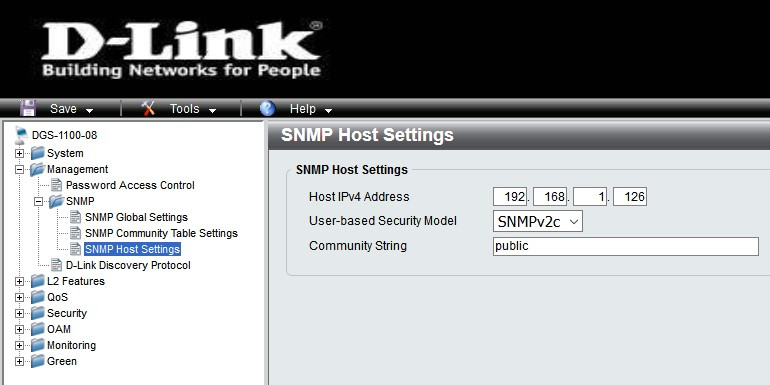Screen dimensions: 770x385
Task: Collapse the SNMP tree node
Action: (x=38, y=201)
